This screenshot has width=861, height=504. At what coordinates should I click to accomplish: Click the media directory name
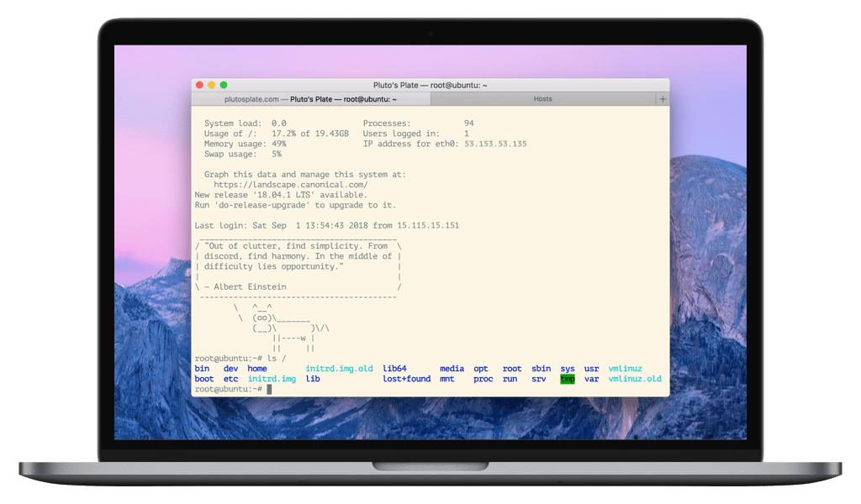click(452, 369)
